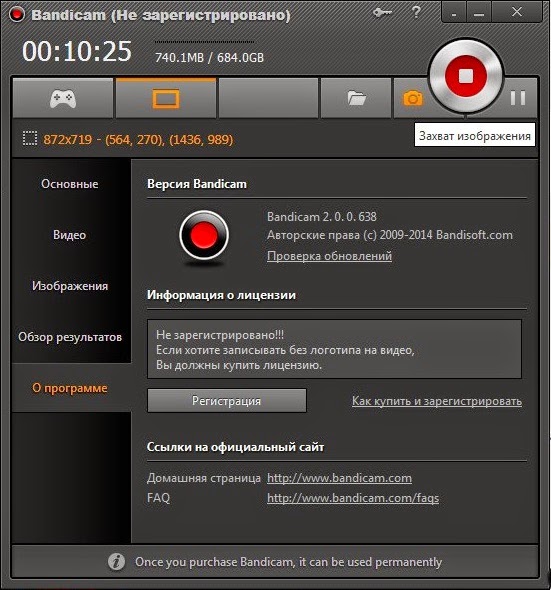
Task: Open the http://www.bandicam.com homepage link
Action: (x=339, y=478)
